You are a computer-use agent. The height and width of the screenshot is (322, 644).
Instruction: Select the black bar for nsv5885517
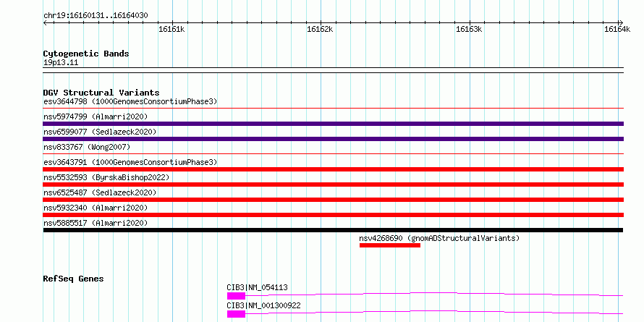[x=334, y=230]
